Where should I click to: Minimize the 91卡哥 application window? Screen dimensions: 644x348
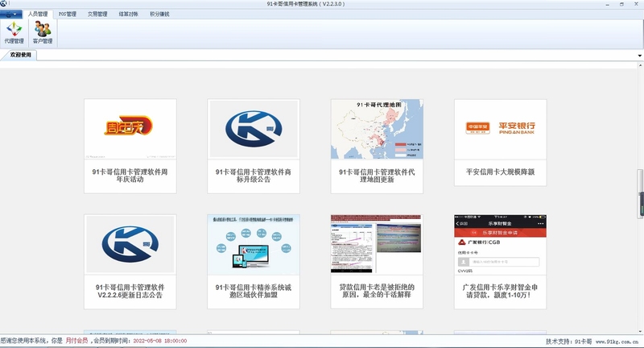coord(608,4)
